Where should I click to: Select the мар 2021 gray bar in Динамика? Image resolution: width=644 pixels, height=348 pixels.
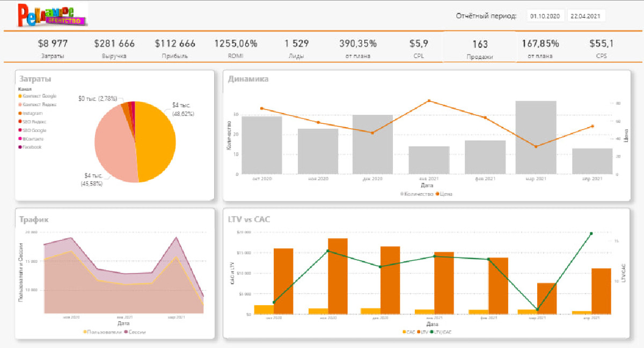[x=536, y=137]
